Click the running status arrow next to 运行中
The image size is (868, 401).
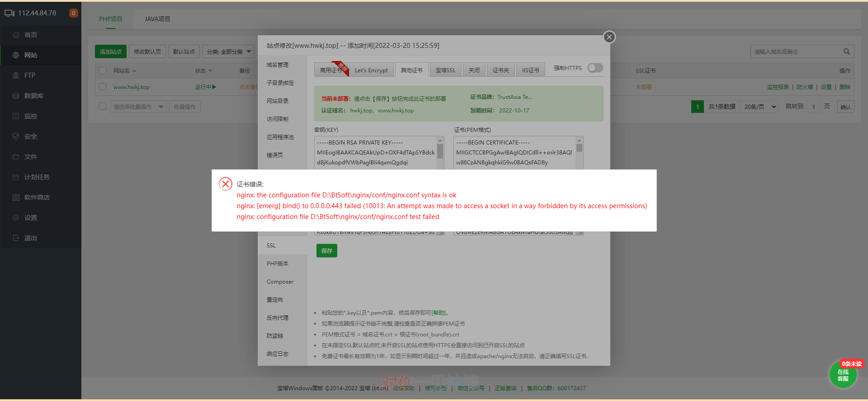tap(214, 87)
